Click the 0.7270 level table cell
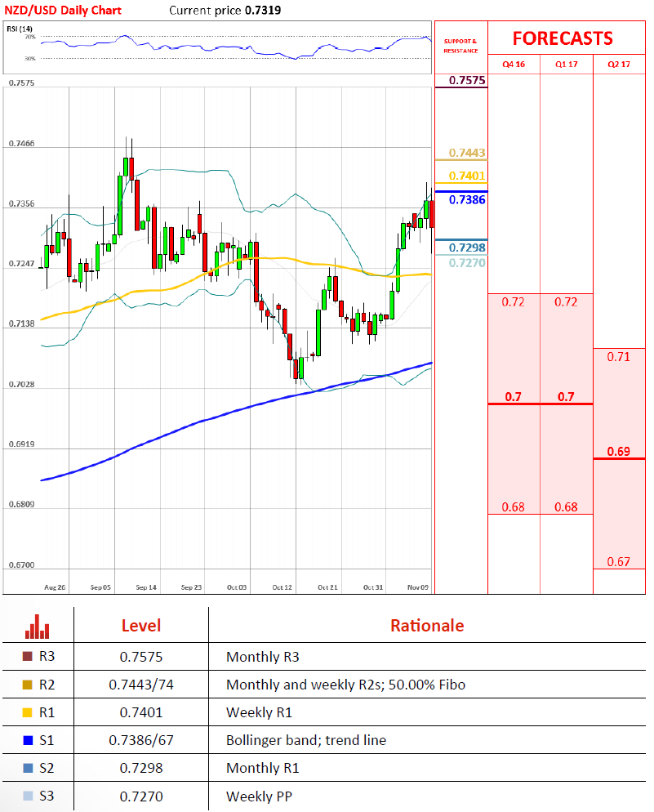This screenshot has height=812, width=654. 141,796
